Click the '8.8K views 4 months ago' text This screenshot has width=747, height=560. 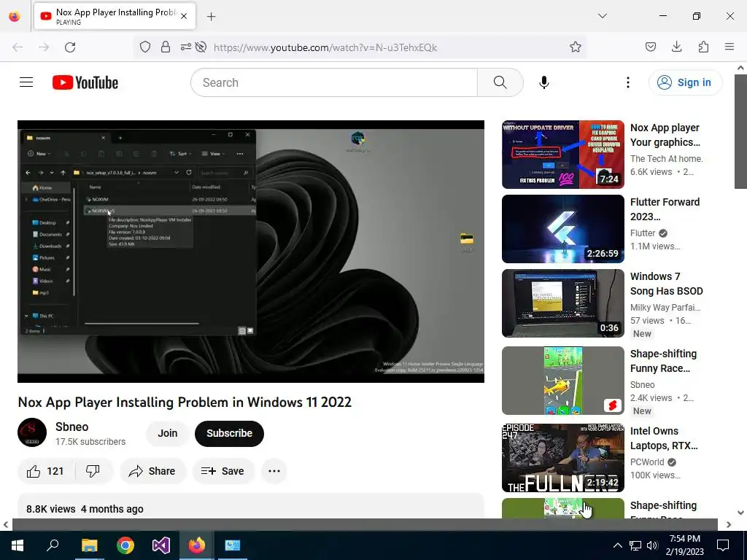(85, 509)
